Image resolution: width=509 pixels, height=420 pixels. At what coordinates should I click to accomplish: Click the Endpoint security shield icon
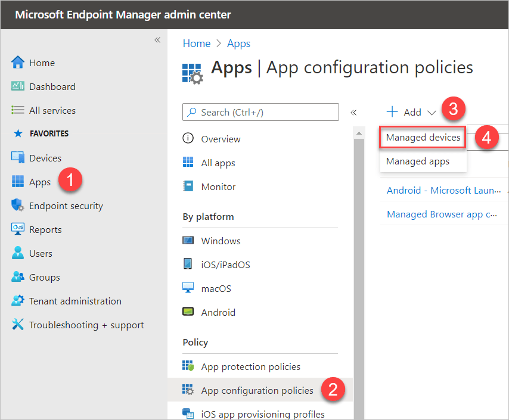click(17, 205)
